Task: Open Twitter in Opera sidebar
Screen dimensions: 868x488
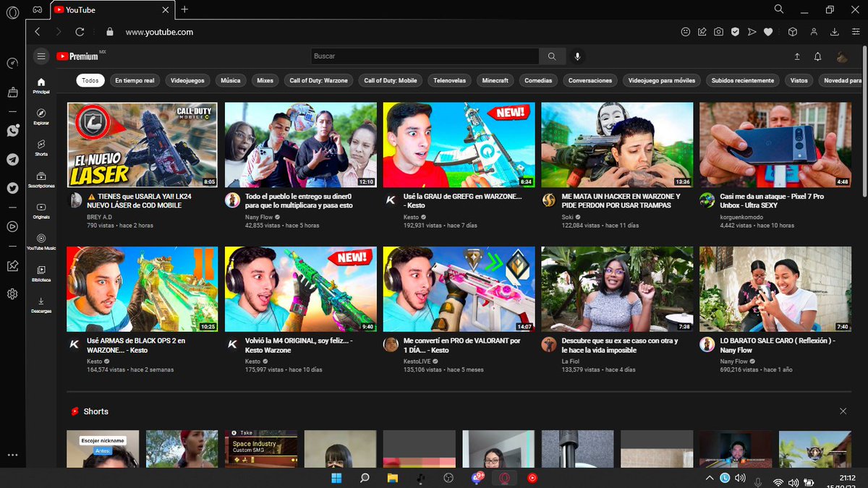Action: 12,188
